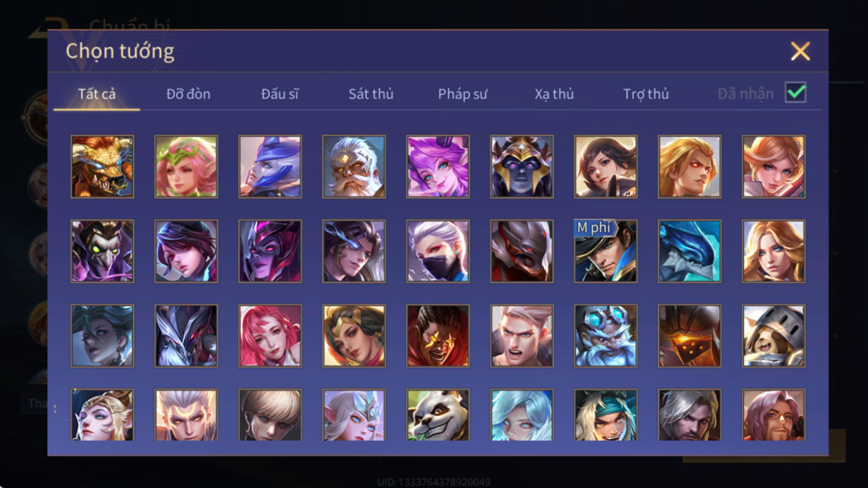Select the white-bearded old man hero portrait

tap(354, 167)
